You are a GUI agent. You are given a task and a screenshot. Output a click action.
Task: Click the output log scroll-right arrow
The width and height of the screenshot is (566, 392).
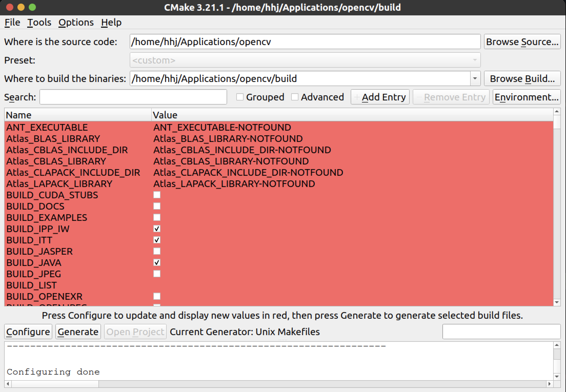(x=549, y=384)
